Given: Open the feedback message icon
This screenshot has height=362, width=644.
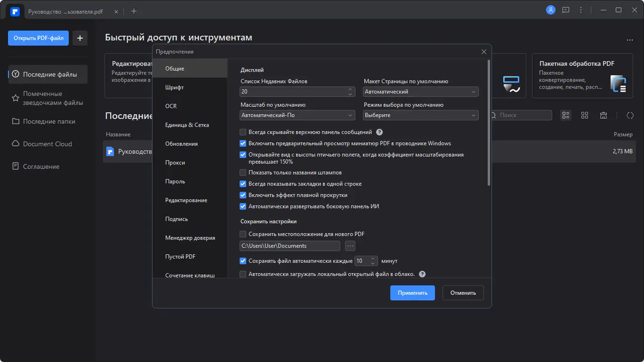Looking at the screenshot, I should tap(566, 10).
